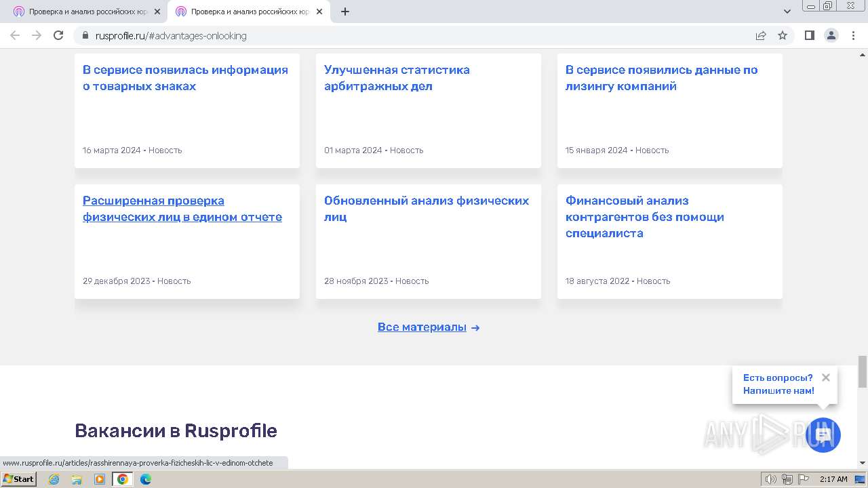
Task: Select the 01 марта 2024 date text
Action: (353, 150)
